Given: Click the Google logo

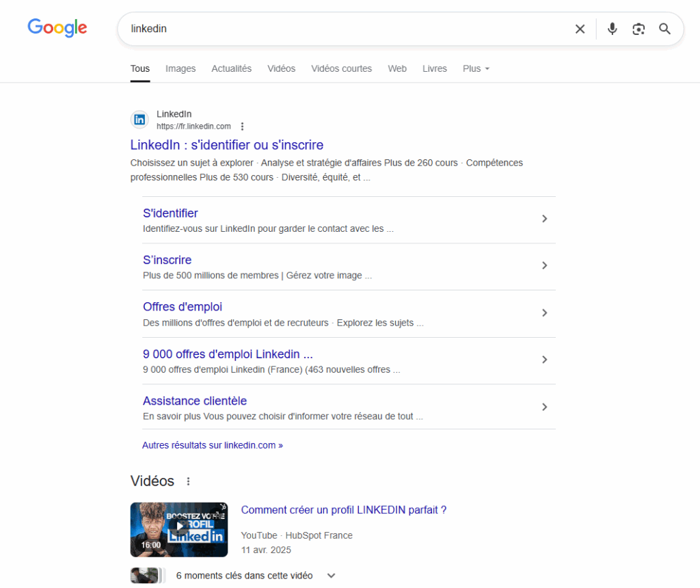Looking at the screenshot, I should tap(57, 27).
